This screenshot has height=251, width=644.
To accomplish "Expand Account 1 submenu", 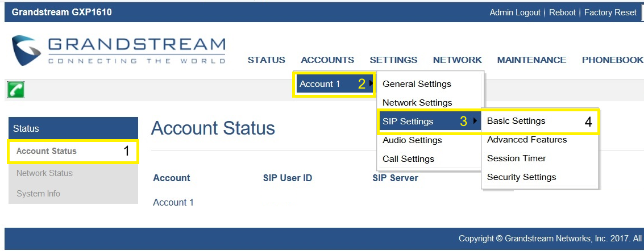I will pos(335,84).
